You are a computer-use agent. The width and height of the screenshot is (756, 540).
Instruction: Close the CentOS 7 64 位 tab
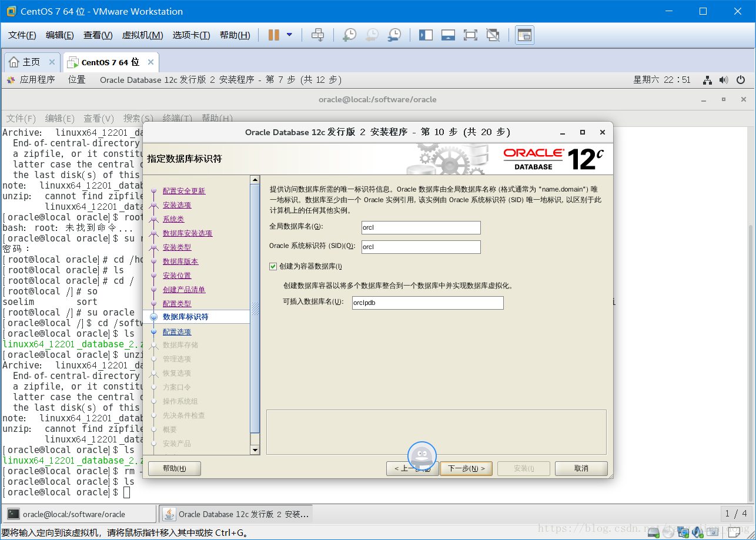pos(150,62)
